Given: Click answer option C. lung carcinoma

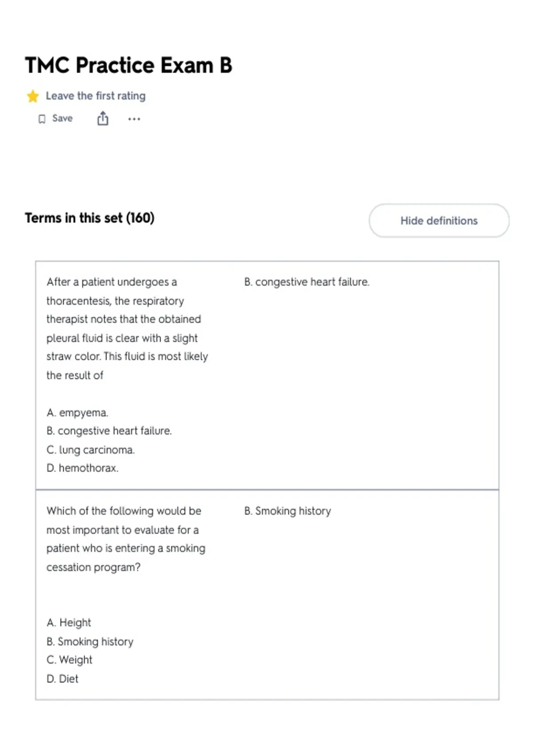Looking at the screenshot, I should click(90, 450).
